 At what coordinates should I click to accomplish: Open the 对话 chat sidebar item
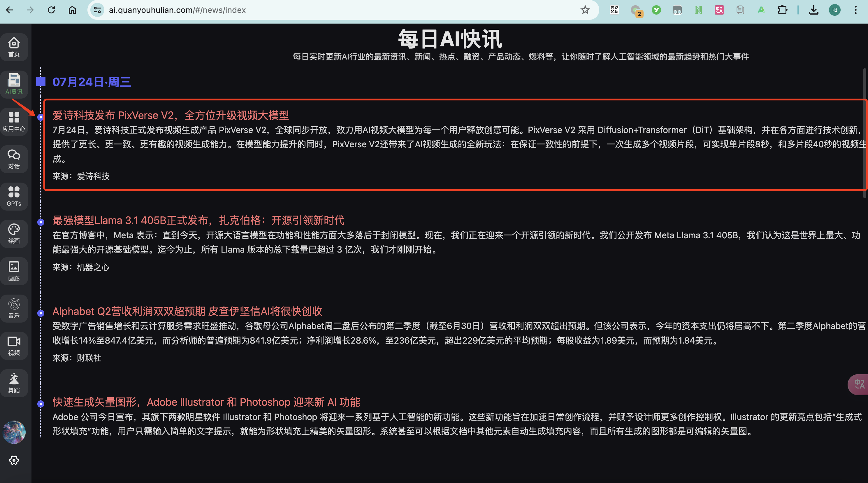[x=14, y=159]
